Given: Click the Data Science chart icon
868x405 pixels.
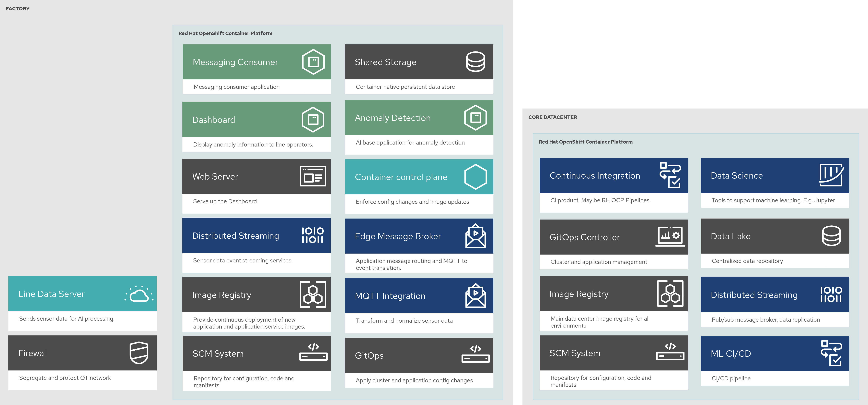Looking at the screenshot, I should (x=831, y=175).
